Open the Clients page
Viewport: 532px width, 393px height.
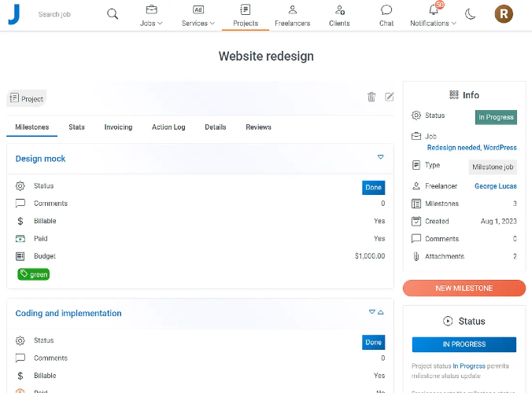tap(339, 16)
